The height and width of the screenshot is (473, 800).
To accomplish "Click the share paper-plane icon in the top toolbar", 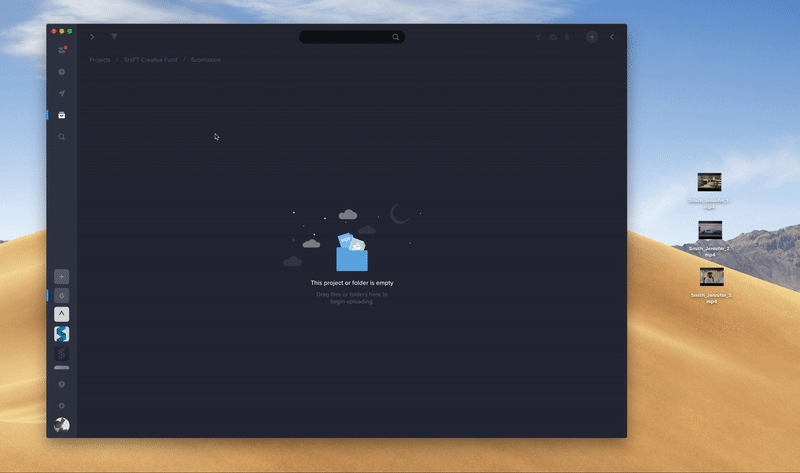I will [x=538, y=37].
